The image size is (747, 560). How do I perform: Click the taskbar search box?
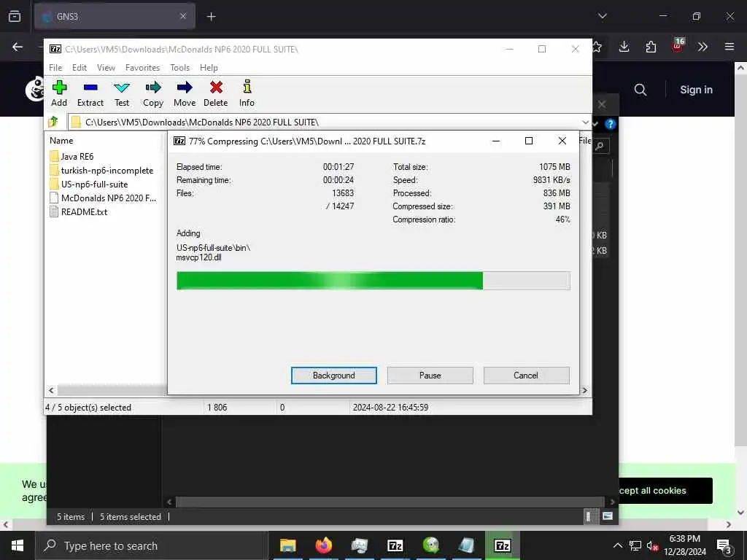152,545
